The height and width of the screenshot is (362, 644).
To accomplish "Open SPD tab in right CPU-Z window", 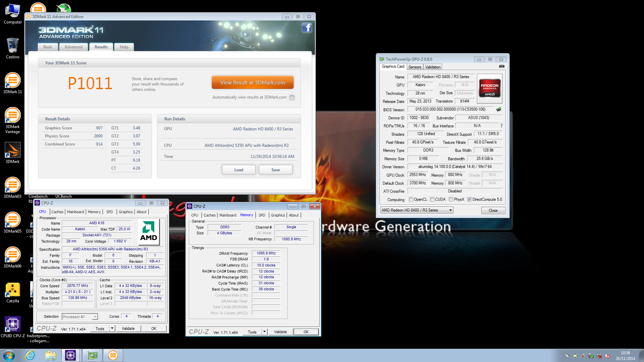I will [x=262, y=215].
